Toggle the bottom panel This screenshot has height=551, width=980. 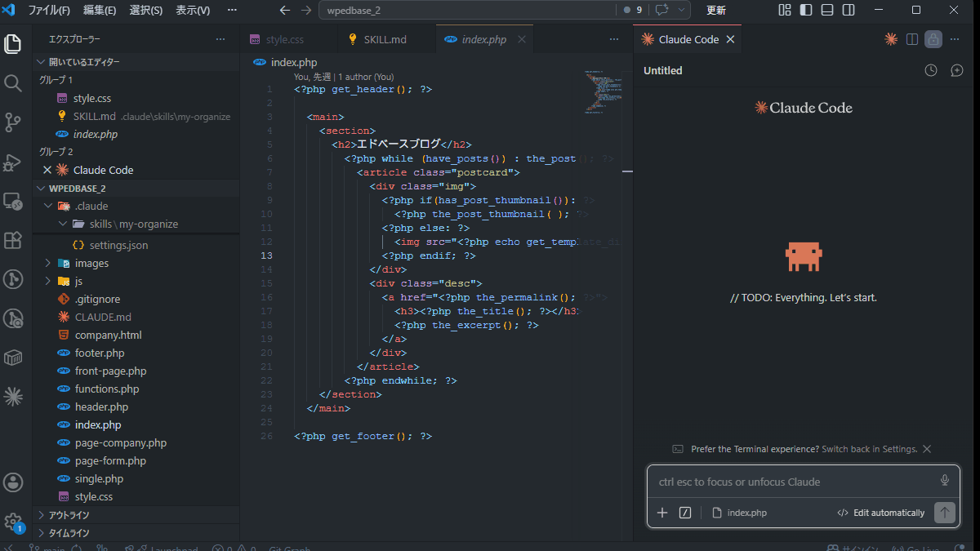[827, 11]
